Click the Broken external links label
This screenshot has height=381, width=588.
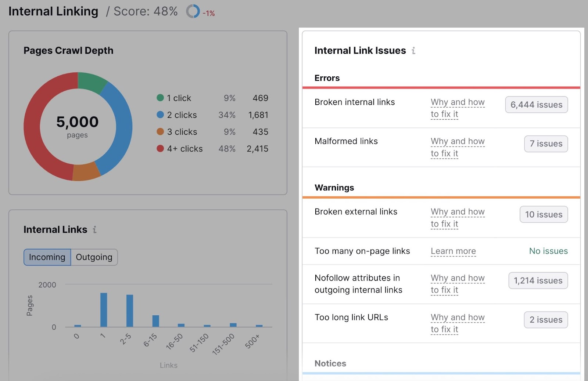(356, 212)
